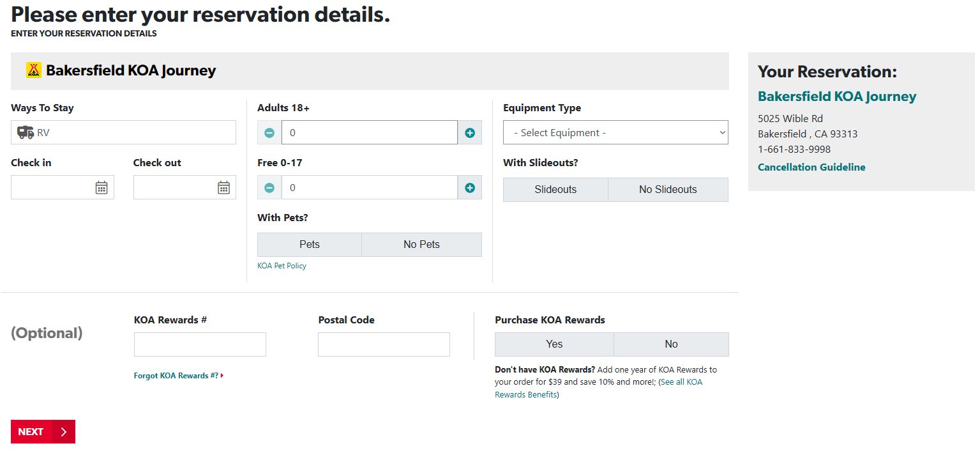Open the Ways To Stay RV selector

click(123, 132)
